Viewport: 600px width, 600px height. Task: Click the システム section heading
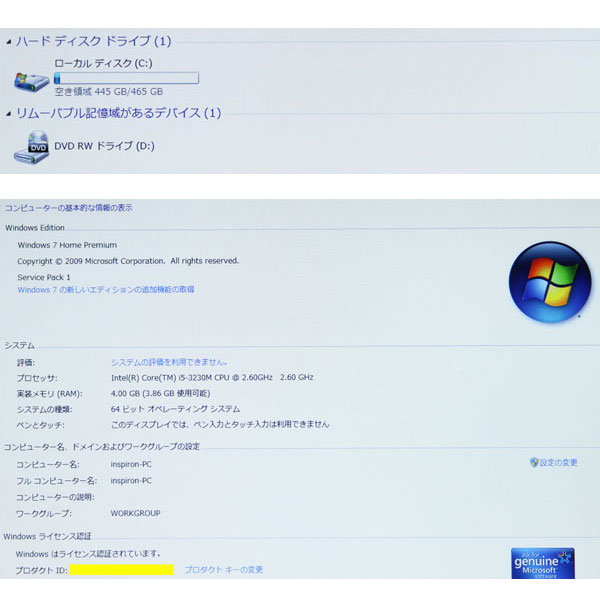20,346
